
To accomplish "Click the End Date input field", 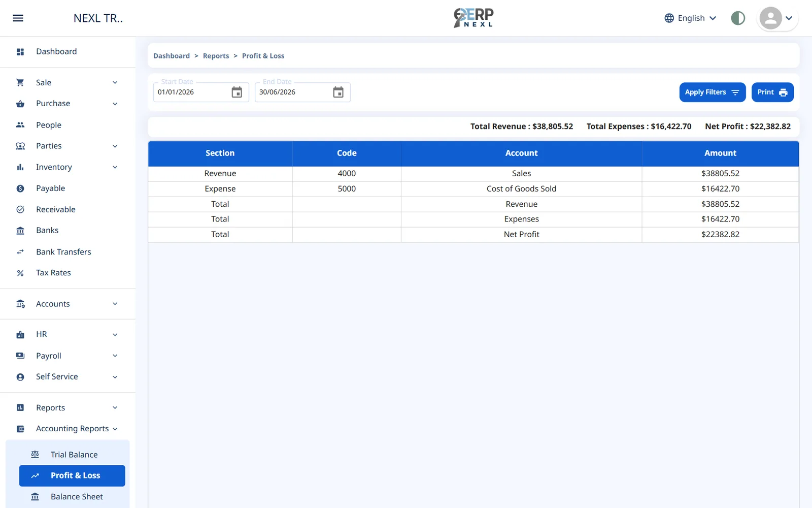I will pos(302,92).
